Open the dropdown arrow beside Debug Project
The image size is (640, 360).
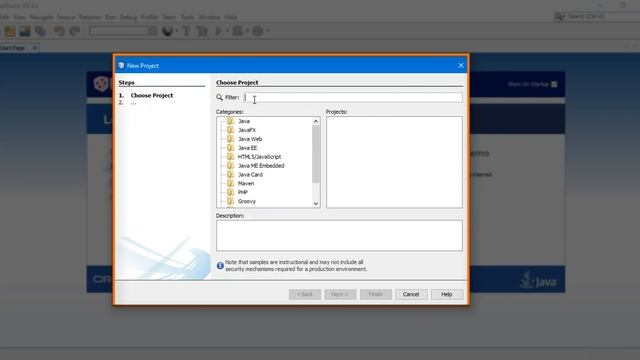pos(247,31)
